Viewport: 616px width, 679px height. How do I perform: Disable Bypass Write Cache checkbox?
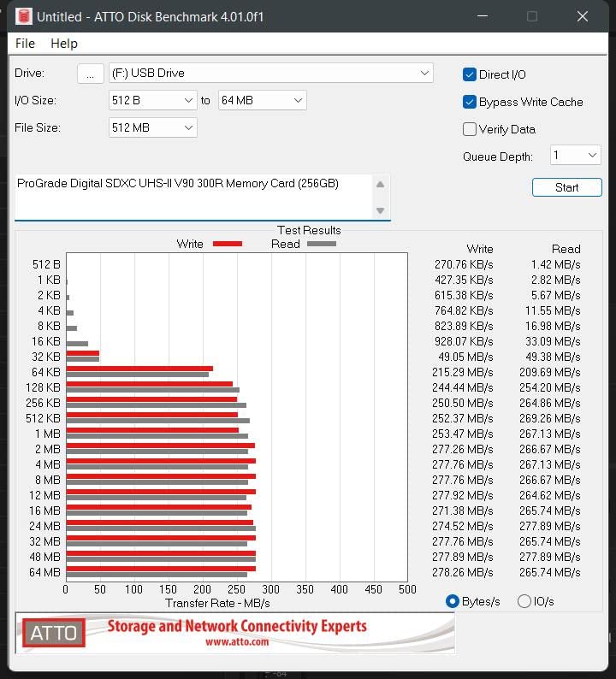click(470, 102)
